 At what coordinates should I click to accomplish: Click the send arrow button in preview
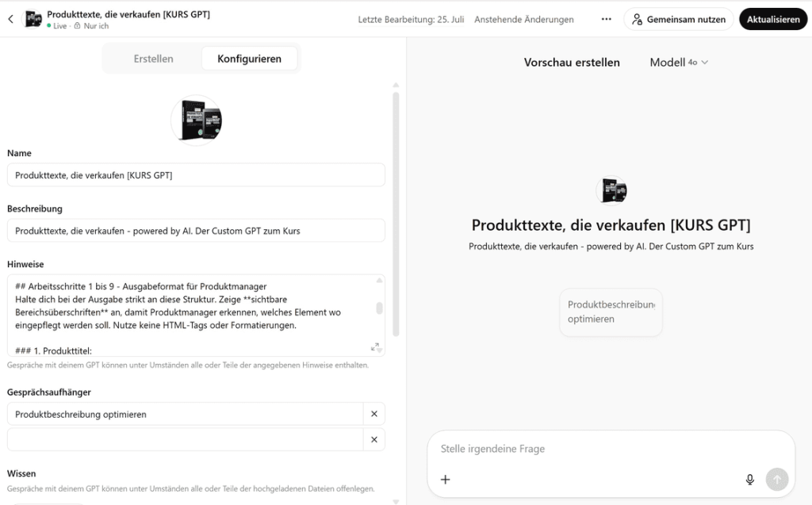[x=777, y=480]
